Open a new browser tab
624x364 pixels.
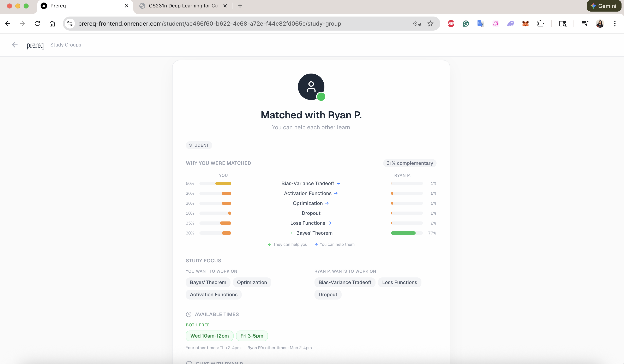(240, 6)
